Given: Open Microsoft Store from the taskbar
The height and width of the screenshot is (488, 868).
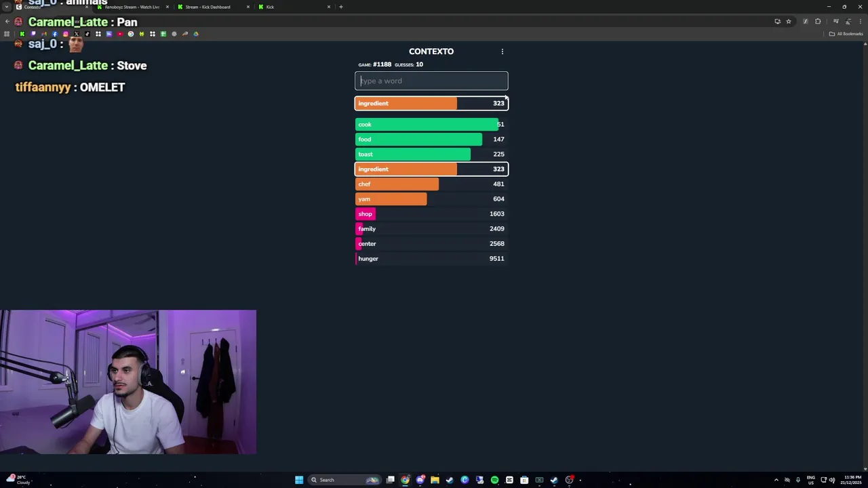Looking at the screenshot, I should click(524, 480).
